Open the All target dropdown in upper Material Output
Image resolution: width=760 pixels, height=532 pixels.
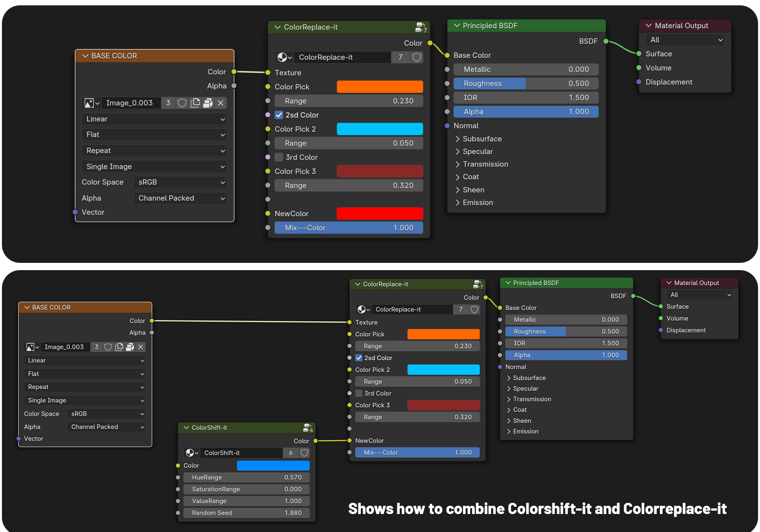(x=686, y=40)
